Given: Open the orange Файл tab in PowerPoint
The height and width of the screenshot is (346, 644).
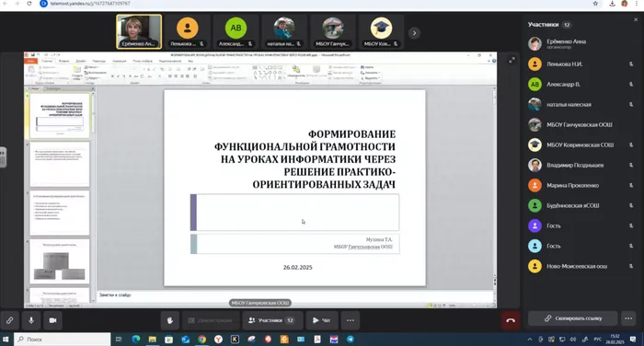Looking at the screenshot, I should click(30, 61).
